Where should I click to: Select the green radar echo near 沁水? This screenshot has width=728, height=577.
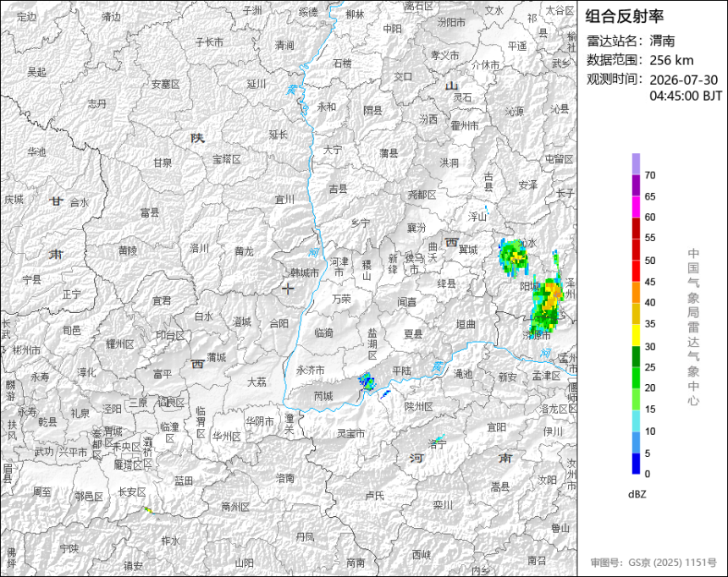pyautogui.click(x=513, y=256)
